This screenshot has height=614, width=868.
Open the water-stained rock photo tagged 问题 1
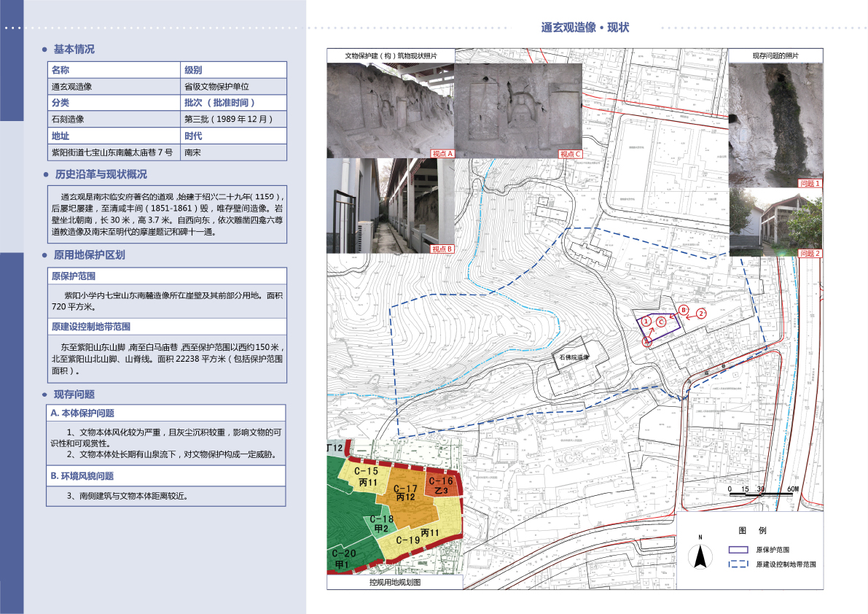(775, 125)
